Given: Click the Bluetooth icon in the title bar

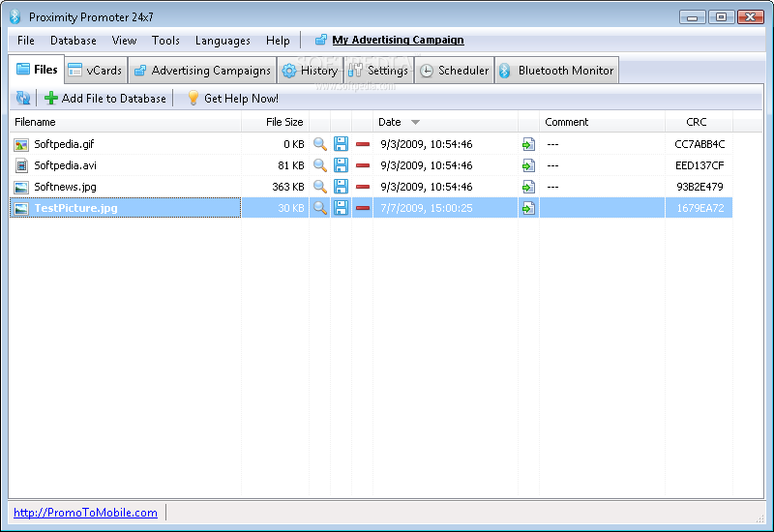Looking at the screenshot, I should (x=15, y=16).
